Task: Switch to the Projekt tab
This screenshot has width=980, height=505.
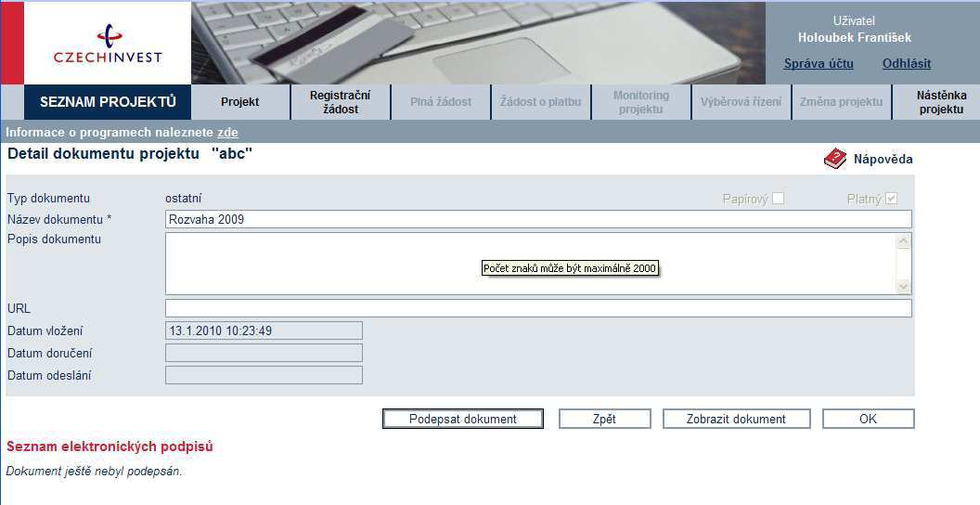Action: click(240, 102)
